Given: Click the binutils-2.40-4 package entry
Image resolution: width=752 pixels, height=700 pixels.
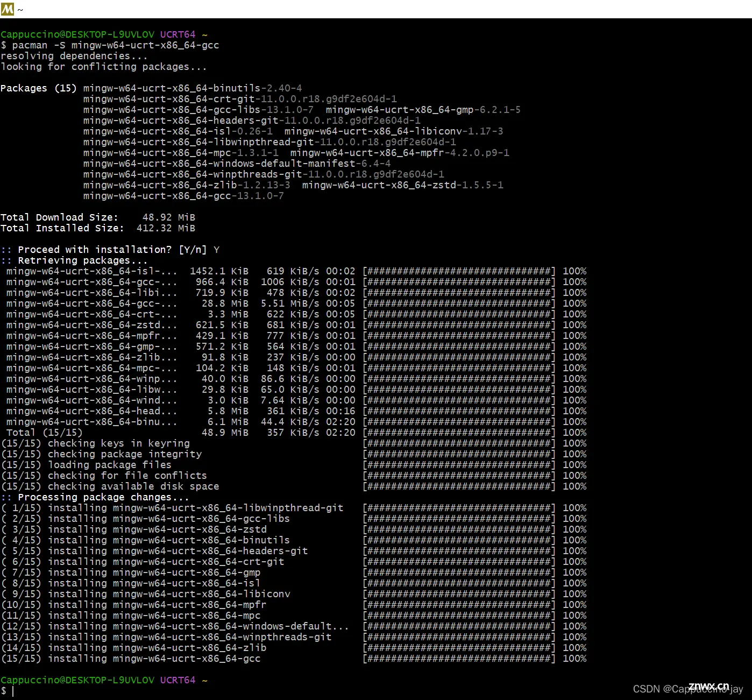Looking at the screenshot, I should coord(193,88).
